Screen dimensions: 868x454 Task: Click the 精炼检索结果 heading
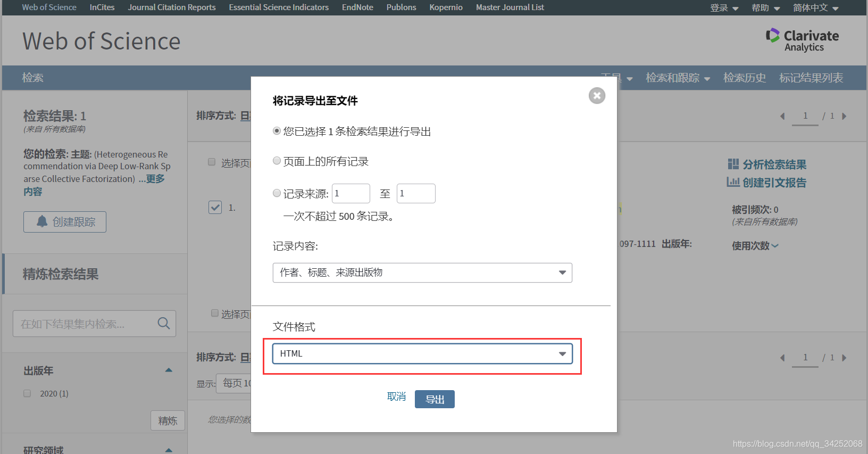(61, 274)
